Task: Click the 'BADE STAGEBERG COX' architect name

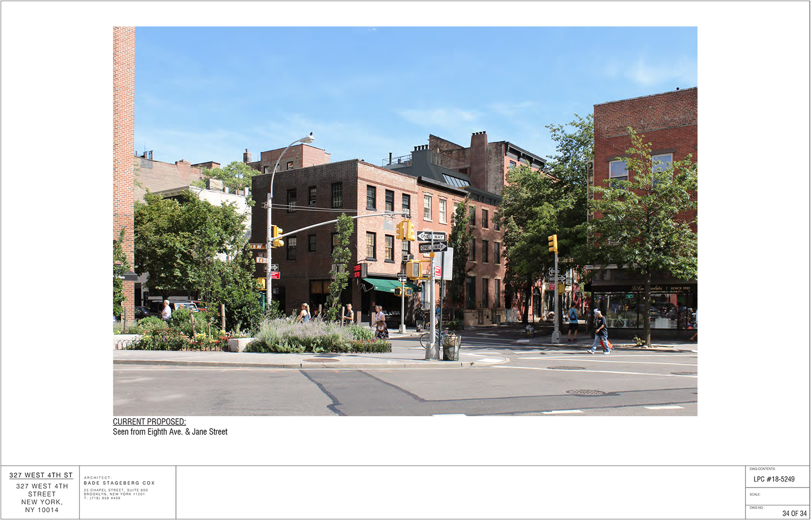Action: point(119,483)
